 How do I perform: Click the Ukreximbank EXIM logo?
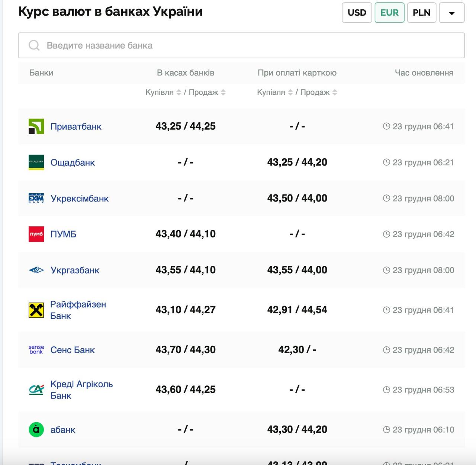pyautogui.click(x=36, y=198)
